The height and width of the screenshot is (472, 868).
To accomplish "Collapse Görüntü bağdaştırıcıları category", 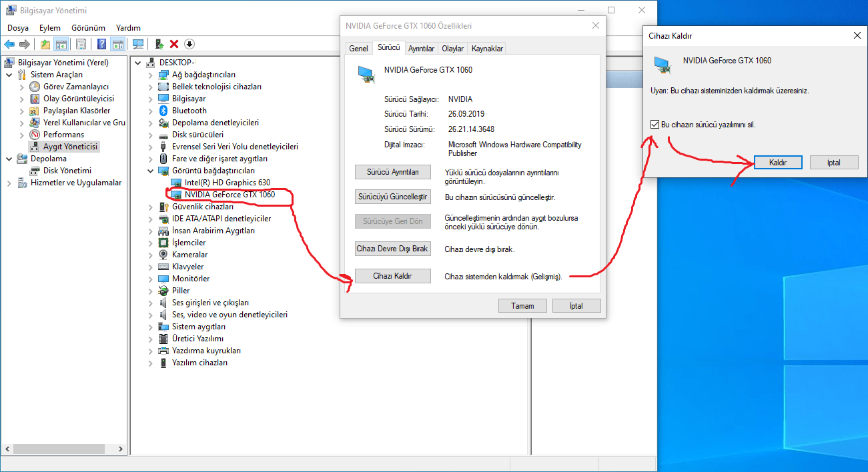I will pyautogui.click(x=150, y=171).
